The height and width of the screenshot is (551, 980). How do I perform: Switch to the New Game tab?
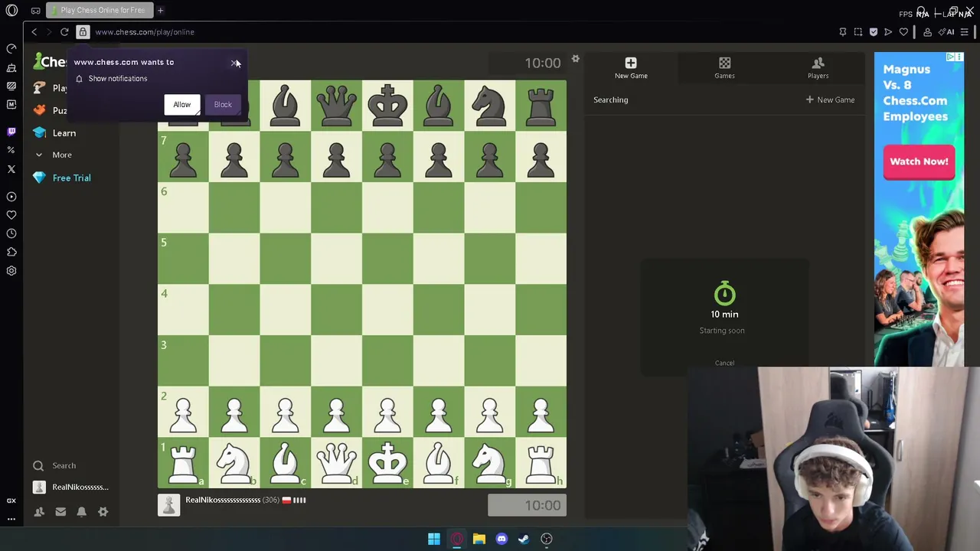631,68
